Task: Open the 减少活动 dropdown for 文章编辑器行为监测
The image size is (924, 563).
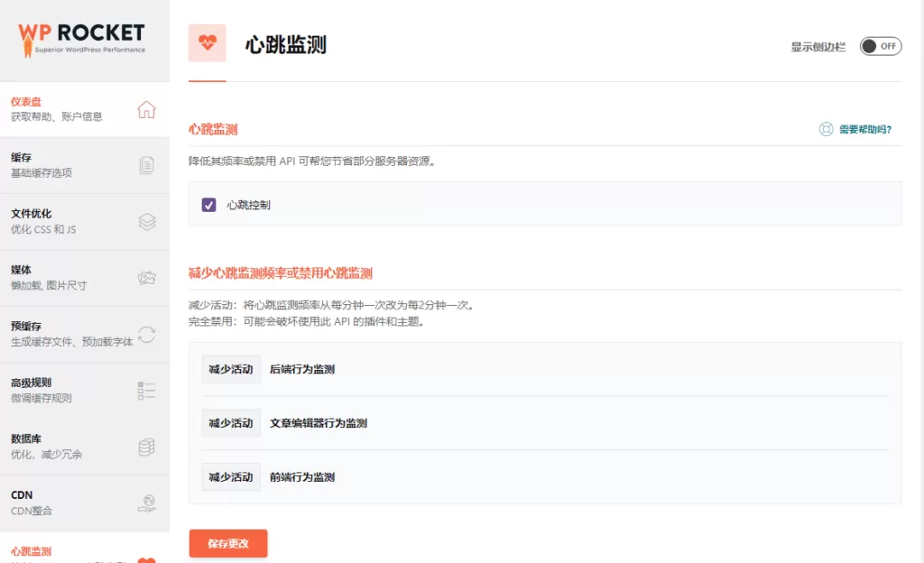Action: 229,423
